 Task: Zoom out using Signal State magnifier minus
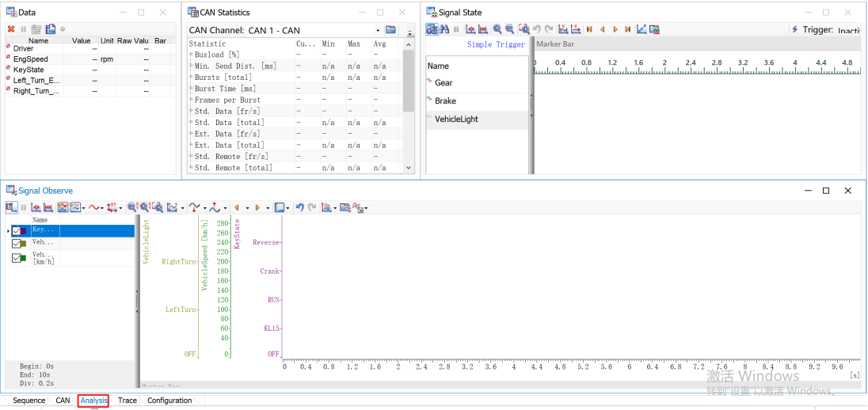(x=509, y=29)
